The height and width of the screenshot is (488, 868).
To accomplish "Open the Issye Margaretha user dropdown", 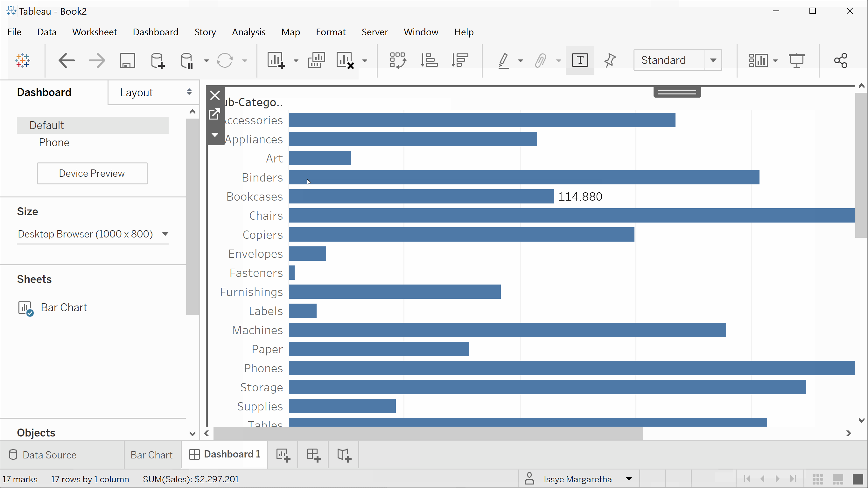I will point(628,478).
